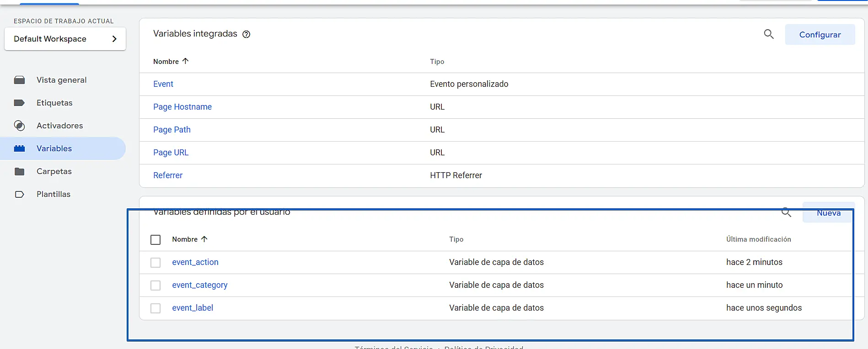
Task: Sort user-defined variables by Nombre arrow
Action: tap(204, 239)
